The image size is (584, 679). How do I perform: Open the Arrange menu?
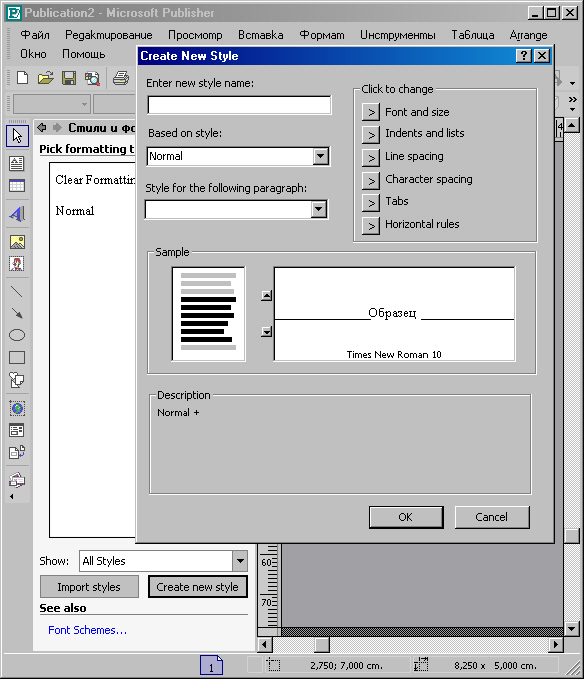tap(528, 35)
